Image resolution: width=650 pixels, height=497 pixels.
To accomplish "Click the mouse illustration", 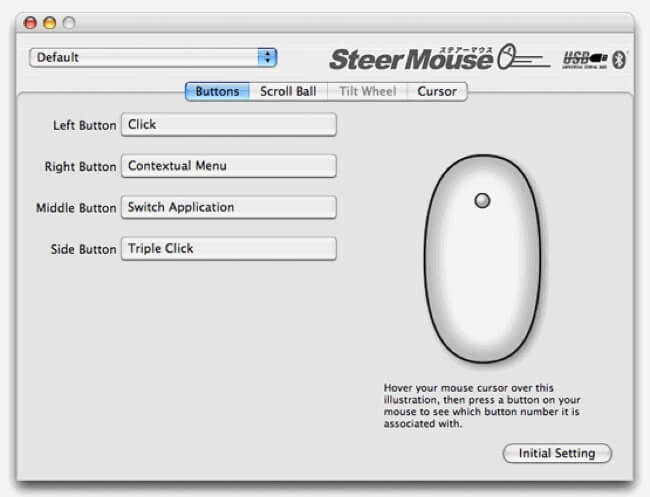I will click(483, 259).
